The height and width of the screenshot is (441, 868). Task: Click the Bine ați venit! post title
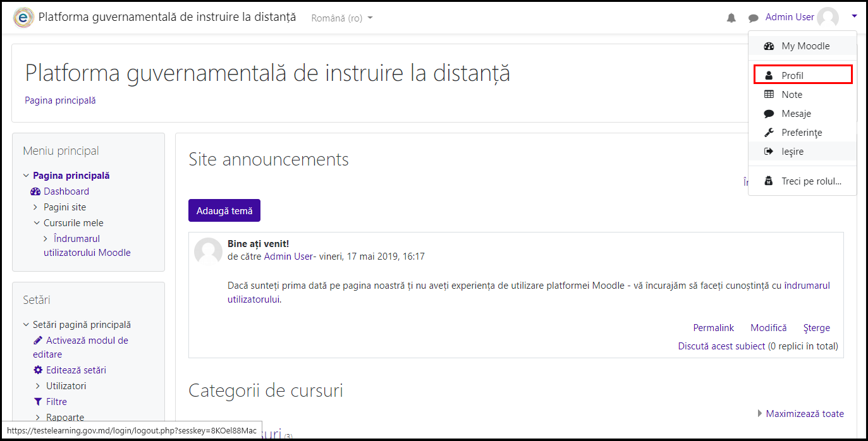(x=258, y=244)
